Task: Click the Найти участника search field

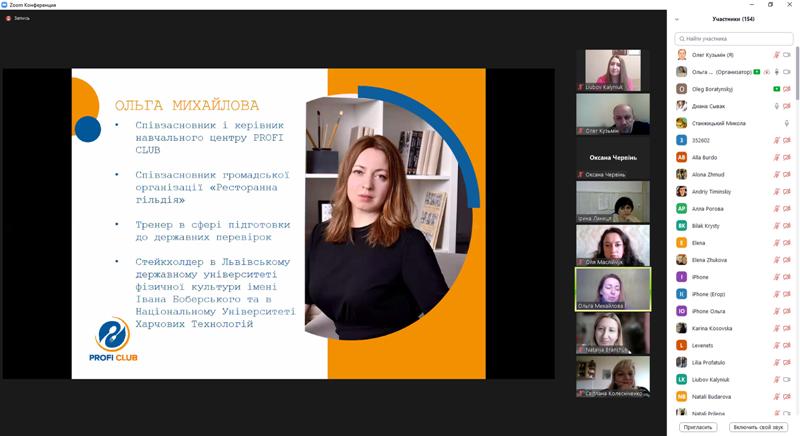Action: coord(734,39)
